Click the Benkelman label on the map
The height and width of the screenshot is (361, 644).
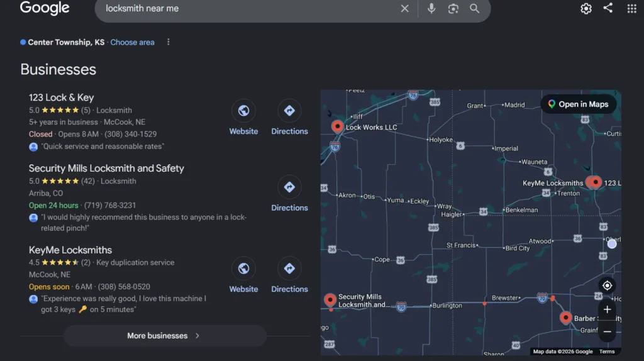[x=521, y=210]
